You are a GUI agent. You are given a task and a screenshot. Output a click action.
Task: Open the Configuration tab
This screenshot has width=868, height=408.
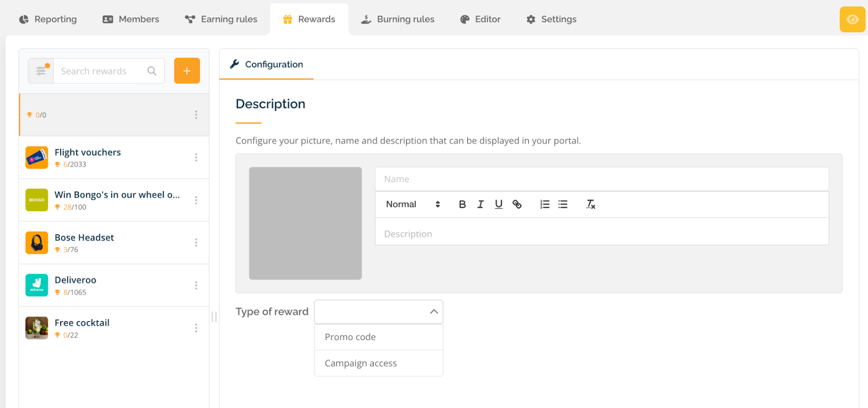click(x=266, y=65)
